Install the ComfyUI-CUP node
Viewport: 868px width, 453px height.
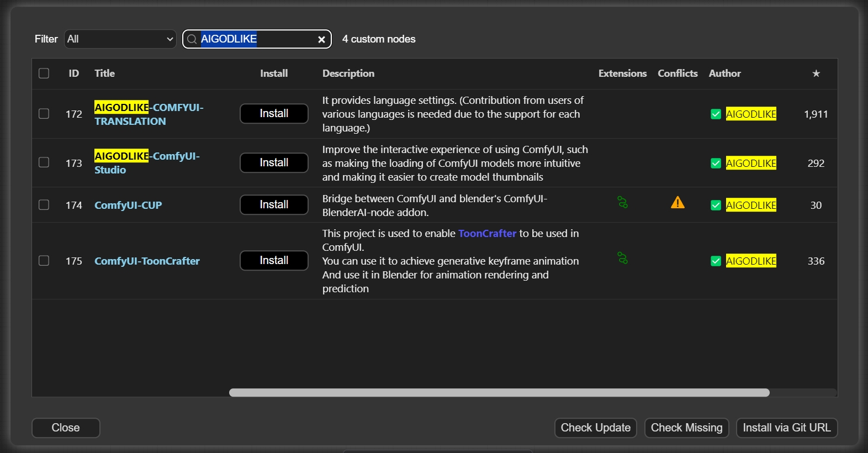point(274,205)
